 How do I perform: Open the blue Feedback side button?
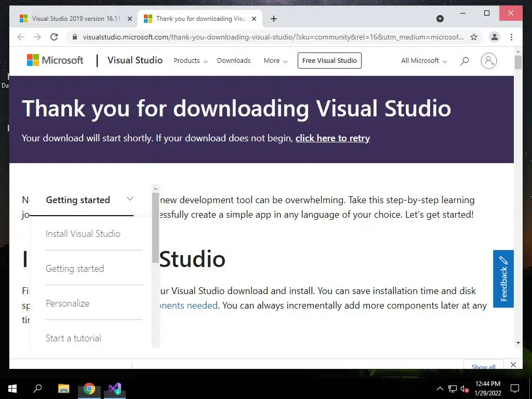[503, 278]
